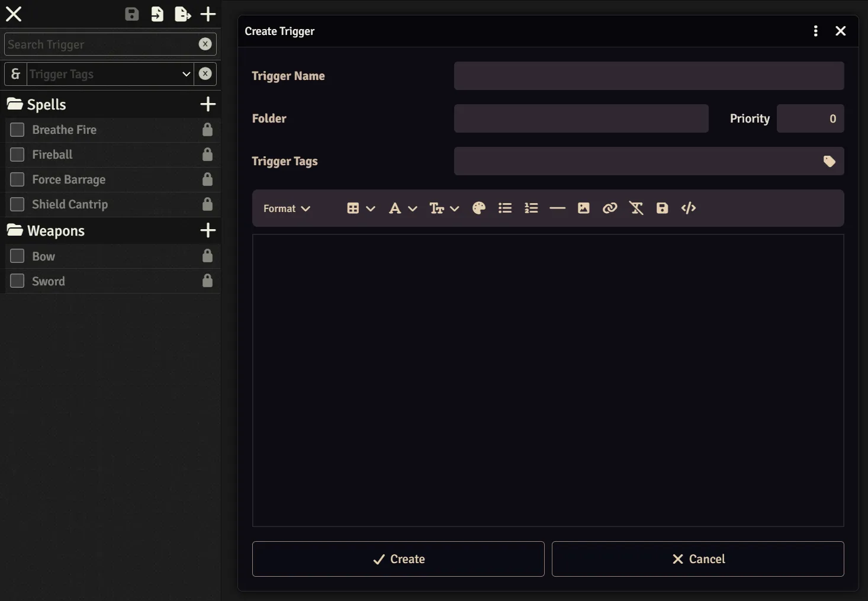Click the tag icon in the Trigger Tags field
The image size is (868, 601).
tap(830, 161)
